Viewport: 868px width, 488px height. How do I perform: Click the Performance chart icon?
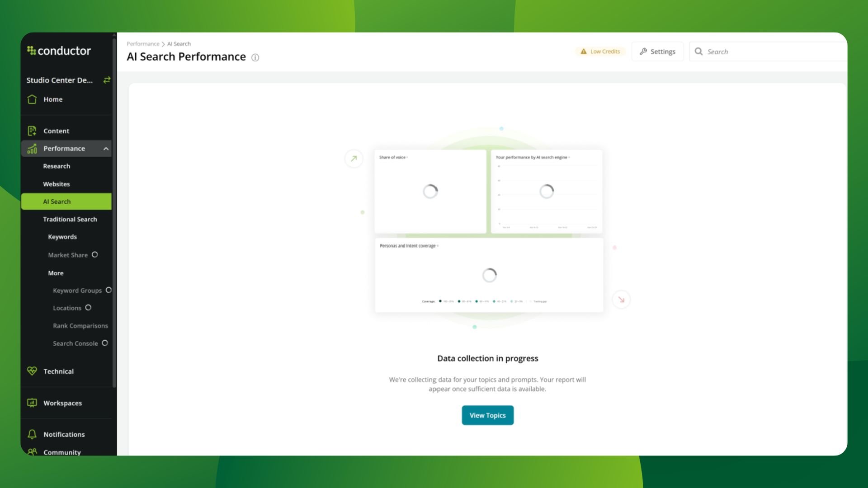pyautogui.click(x=32, y=149)
